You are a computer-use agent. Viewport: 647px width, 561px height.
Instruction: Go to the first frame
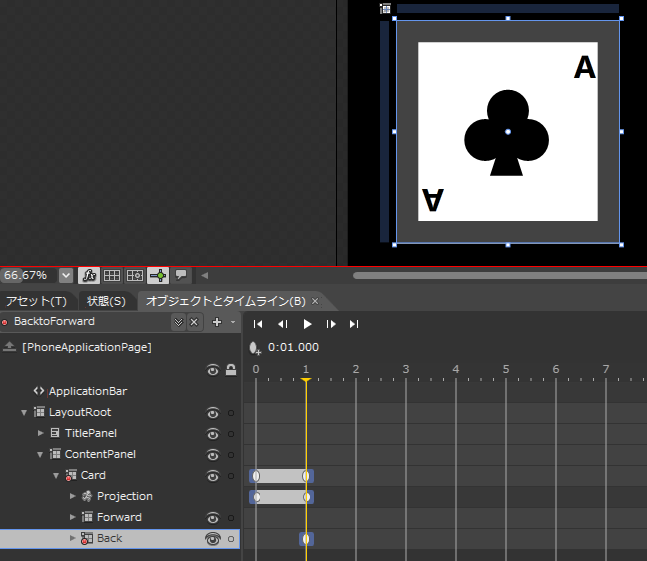point(258,324)
